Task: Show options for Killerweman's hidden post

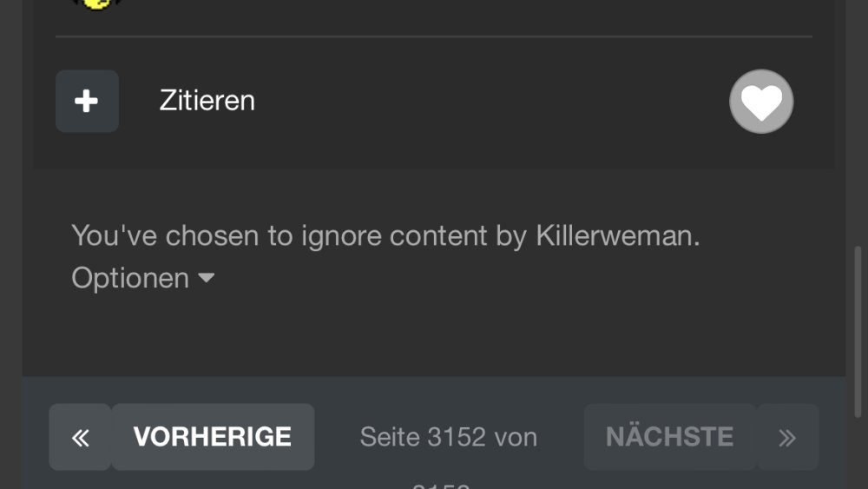Action: point(143,277)
